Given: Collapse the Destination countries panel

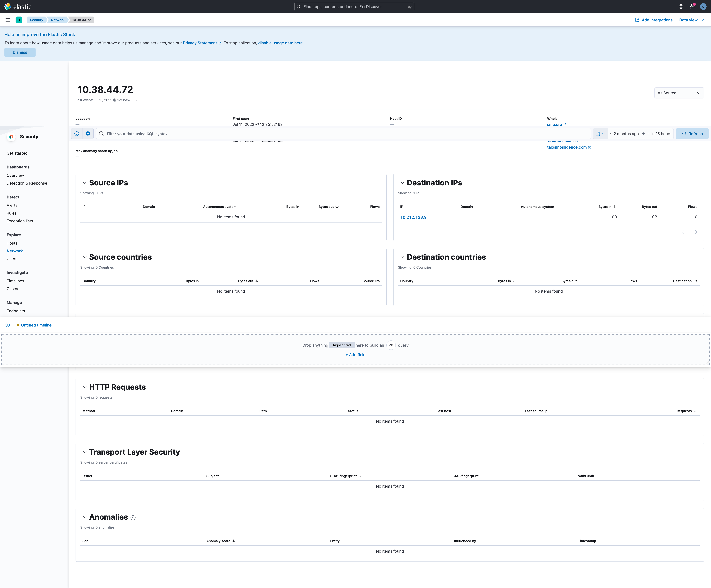Looking at the screenshot, I should tap(402, 257).
